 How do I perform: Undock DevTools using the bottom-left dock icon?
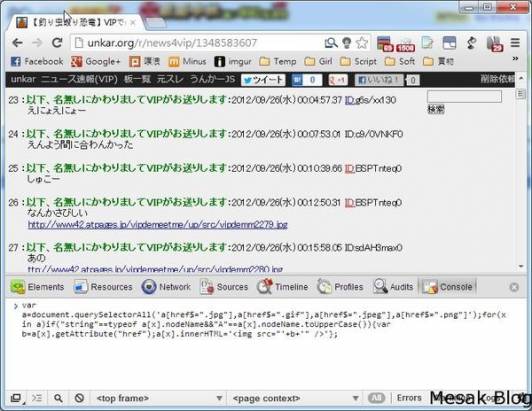coord(16,397)
